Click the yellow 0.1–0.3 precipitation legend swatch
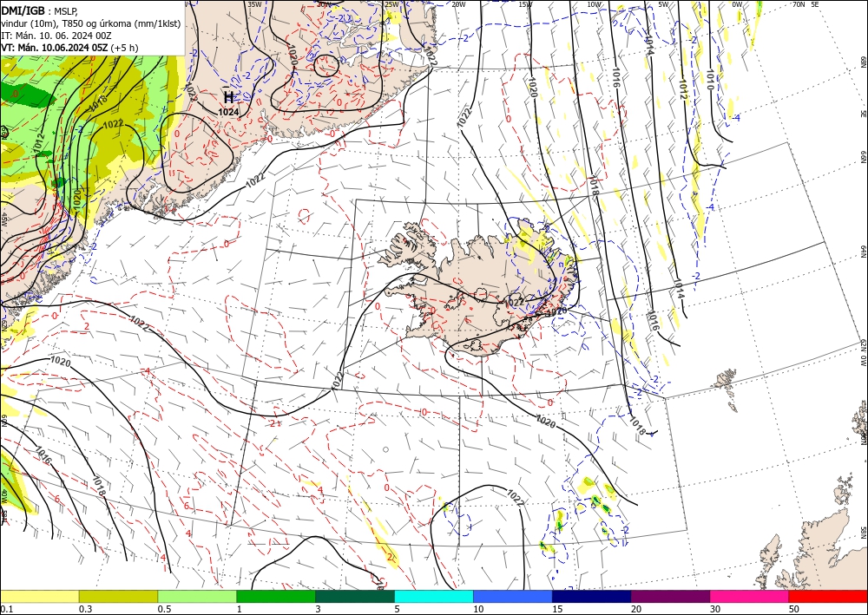 [x=39, y=596]
